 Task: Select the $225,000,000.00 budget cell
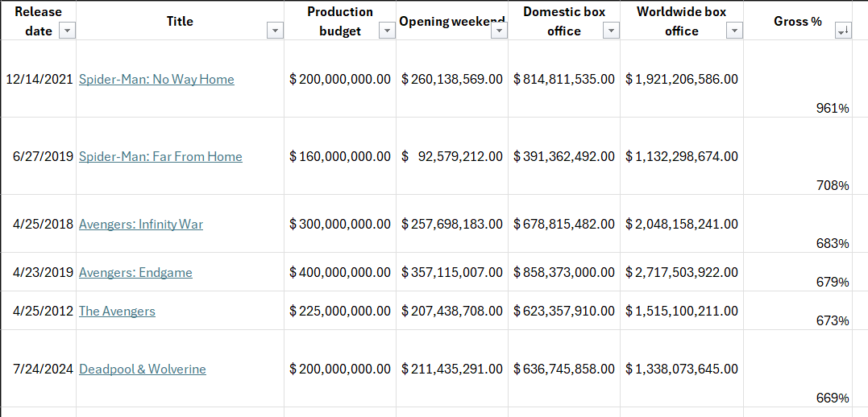click(340, 311)
